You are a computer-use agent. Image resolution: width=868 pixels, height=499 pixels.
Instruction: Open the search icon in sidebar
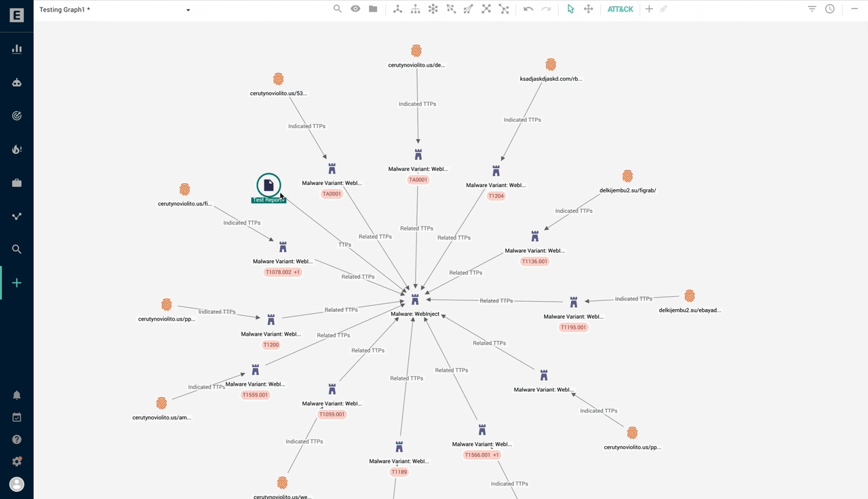coord(17,249)
